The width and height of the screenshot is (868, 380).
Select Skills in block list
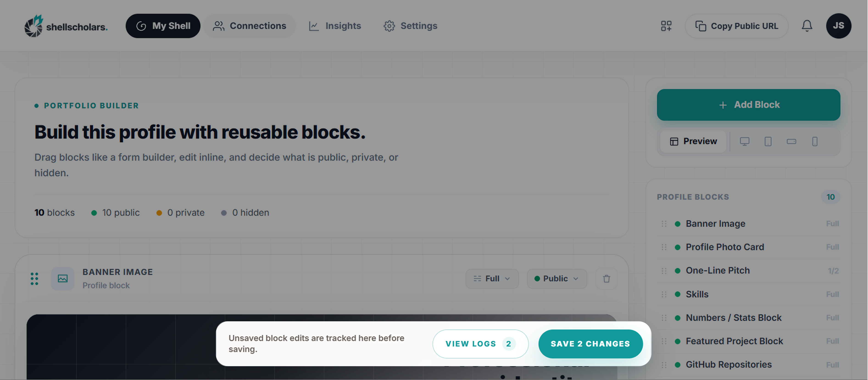coord(748,294)
